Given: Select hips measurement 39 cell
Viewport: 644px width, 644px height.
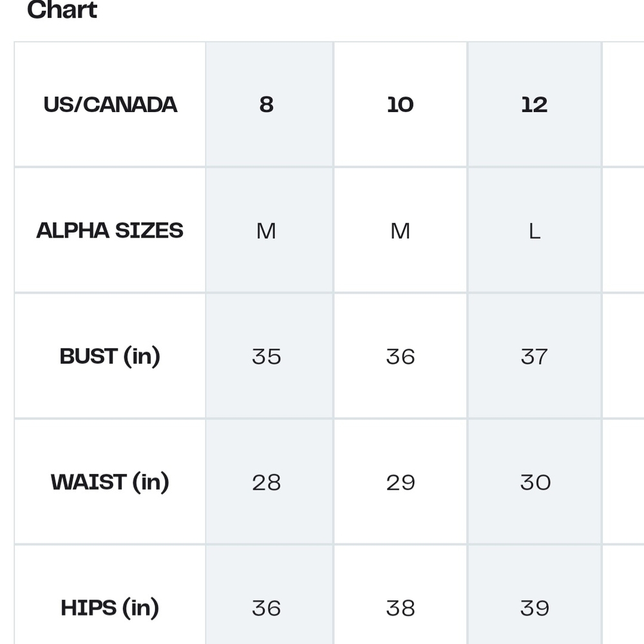Looking at the screenshot, I should [535, 607].
